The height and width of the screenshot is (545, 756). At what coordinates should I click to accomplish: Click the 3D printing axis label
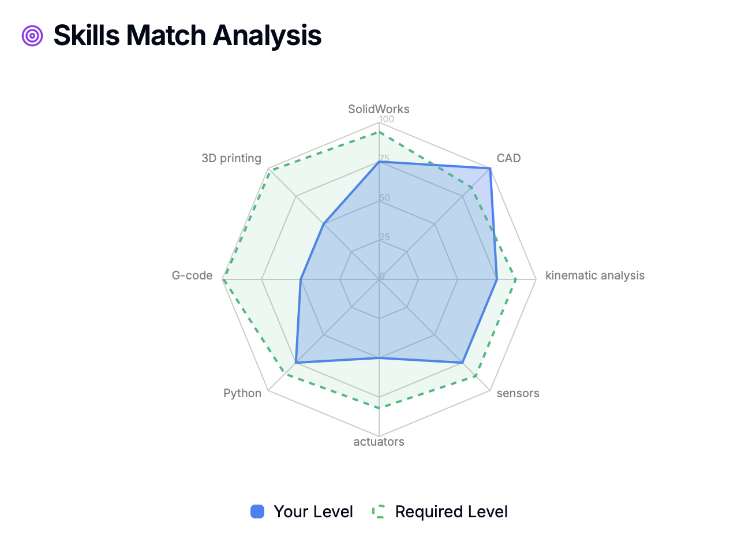(x=231, y=158)
